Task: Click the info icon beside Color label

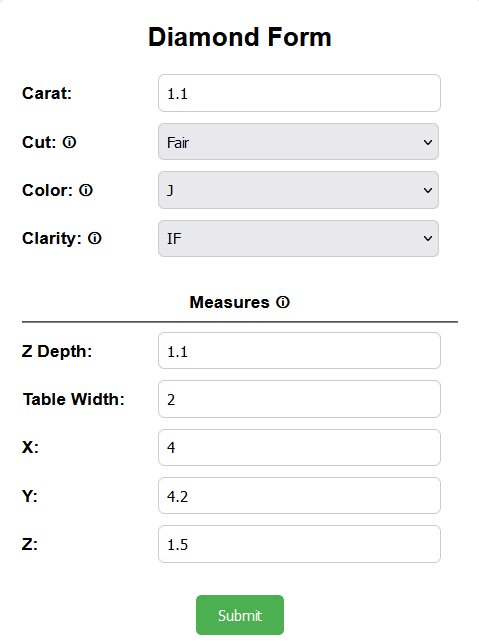Action: click(86, 190)
